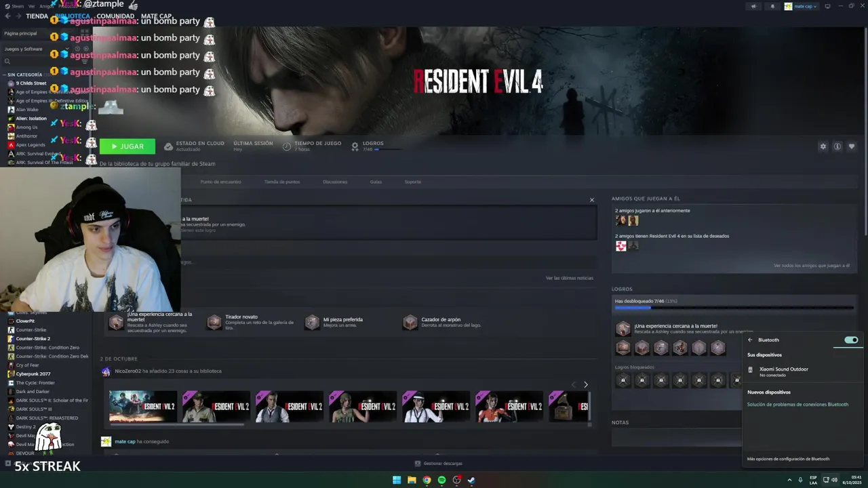This screenshot has height=488, width=868.
Task: Click achievements progress bar Has desbloqueado 7/46
Action: point(734,307)
